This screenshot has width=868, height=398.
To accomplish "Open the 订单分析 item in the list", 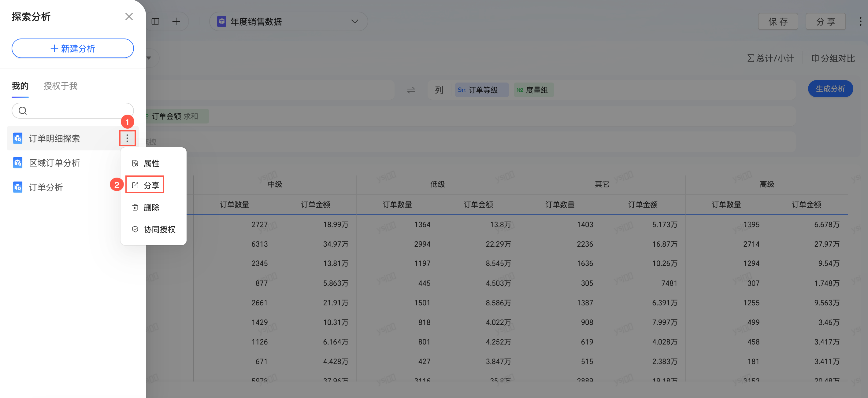I will [x=46, y=187].
